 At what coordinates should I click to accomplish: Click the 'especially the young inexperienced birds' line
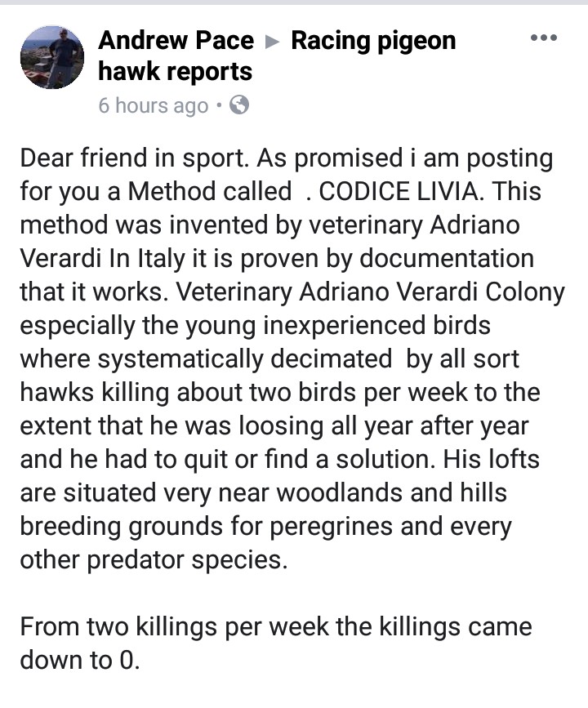point(255,326)
